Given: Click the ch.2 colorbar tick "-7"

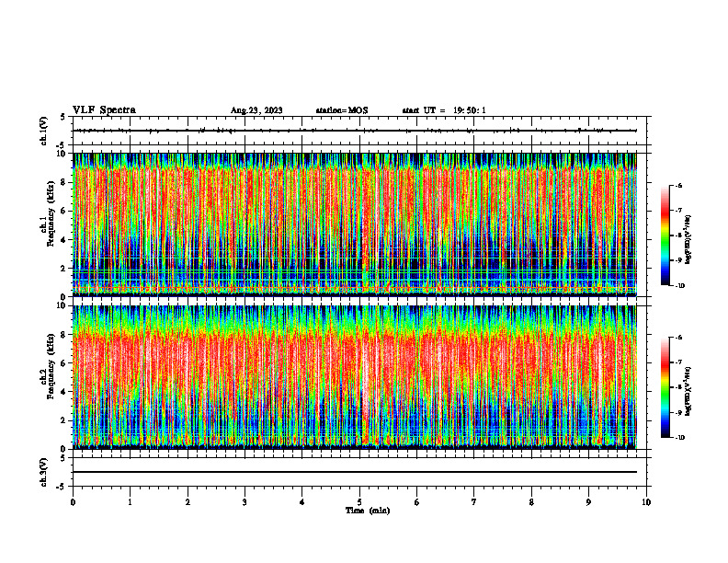Looking at the screenshot, I should [678, 362].
